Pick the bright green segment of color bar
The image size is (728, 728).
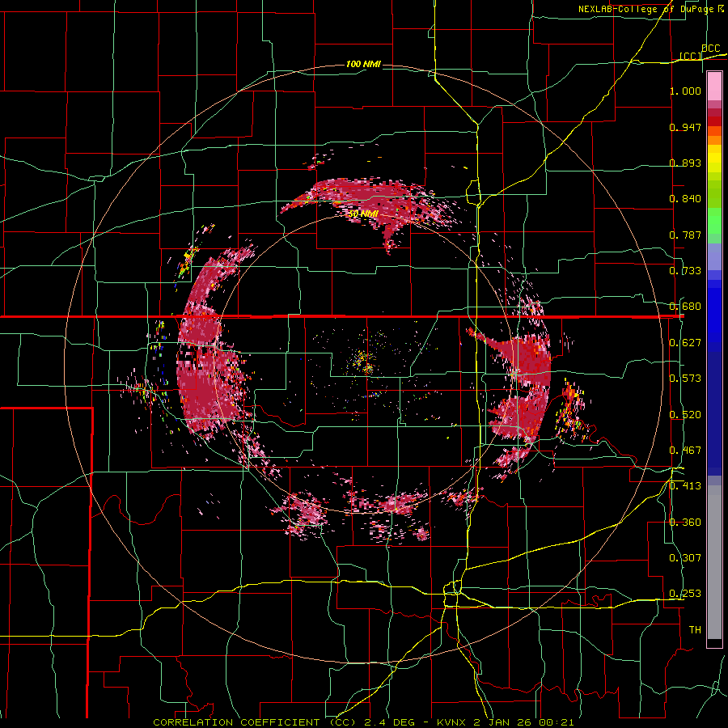point(714,221)
